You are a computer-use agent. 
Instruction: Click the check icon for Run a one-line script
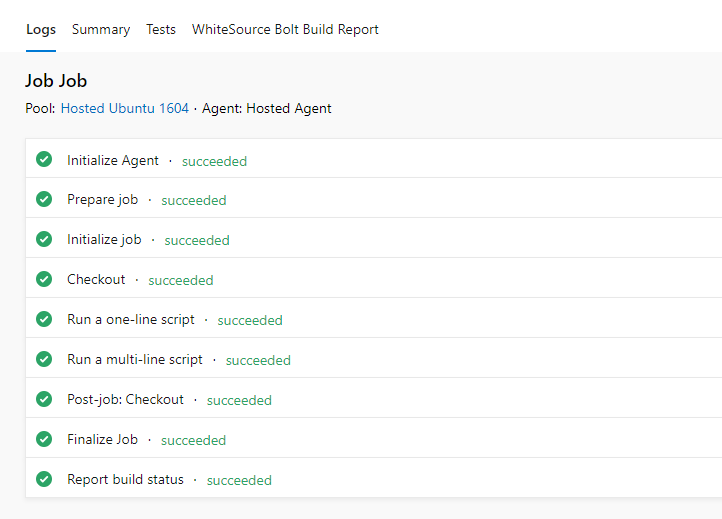click(x=44, y=319)
